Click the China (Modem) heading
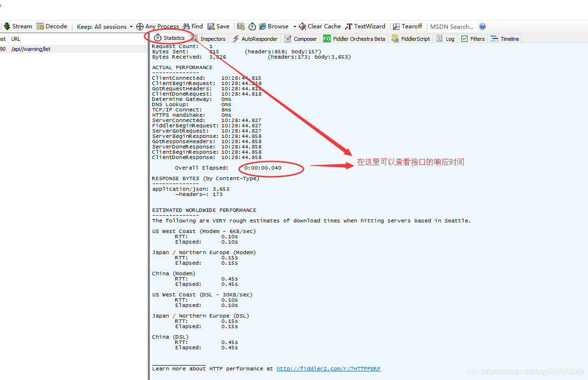Viewport: 588px width, 380px height. pyautogui.click(x=174, y=274)
